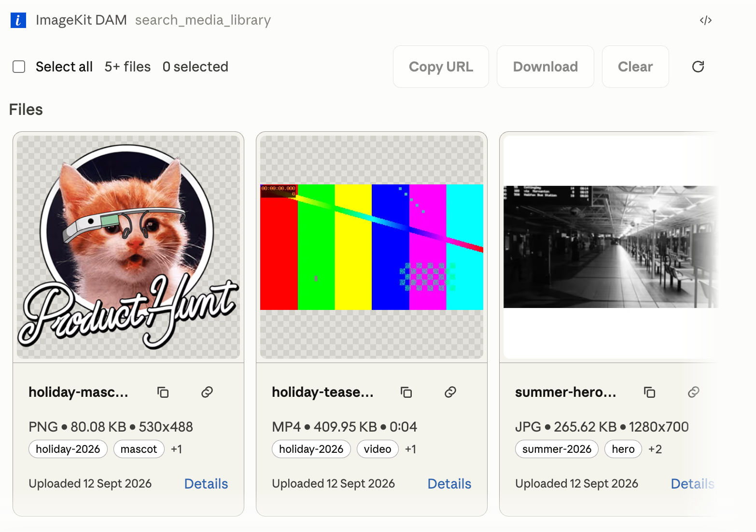Copy the link for the summer-hero… file
This screenshot has width=756, height=532.
point(694,392)
